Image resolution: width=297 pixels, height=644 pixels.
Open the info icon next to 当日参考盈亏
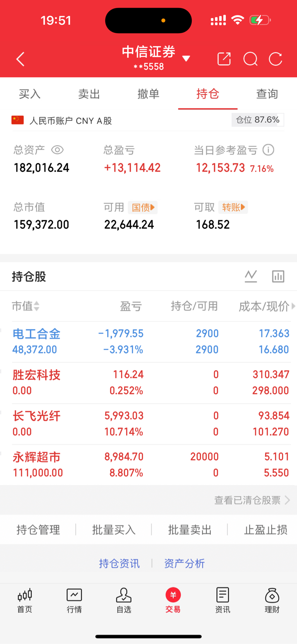[268, 150]
